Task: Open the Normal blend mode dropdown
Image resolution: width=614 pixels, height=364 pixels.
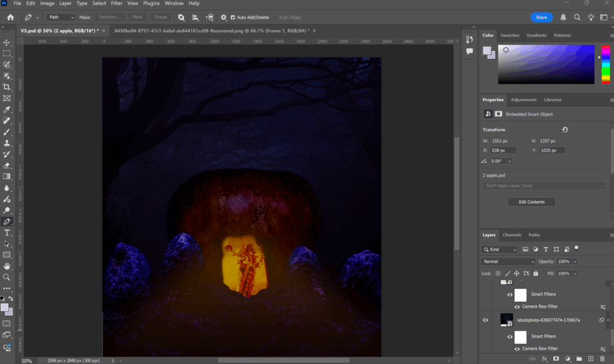Action: coord(508,261)
